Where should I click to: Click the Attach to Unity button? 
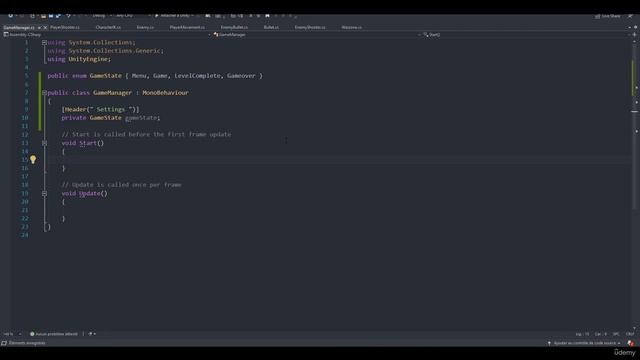click(x=173, y=16)
